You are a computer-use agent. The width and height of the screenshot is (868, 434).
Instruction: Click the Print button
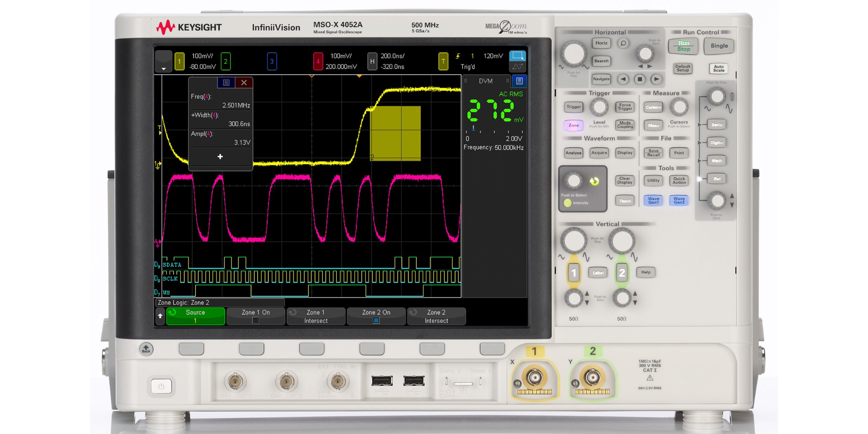pos(679,153)
